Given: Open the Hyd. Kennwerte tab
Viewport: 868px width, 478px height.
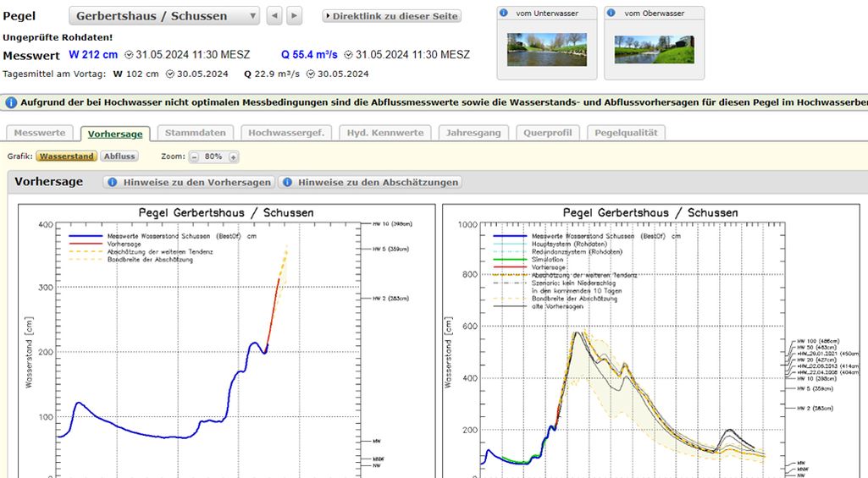Looking at the screenshot, I should tap(385, 133).
